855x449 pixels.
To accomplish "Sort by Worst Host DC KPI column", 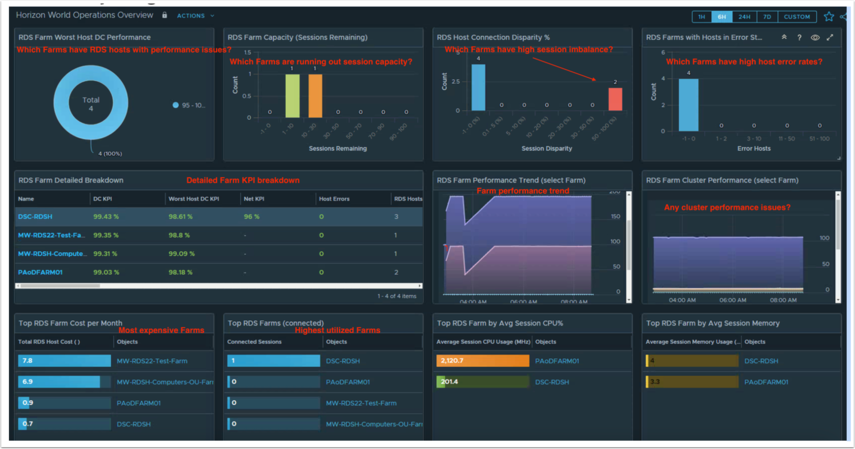I will point(192,199).
